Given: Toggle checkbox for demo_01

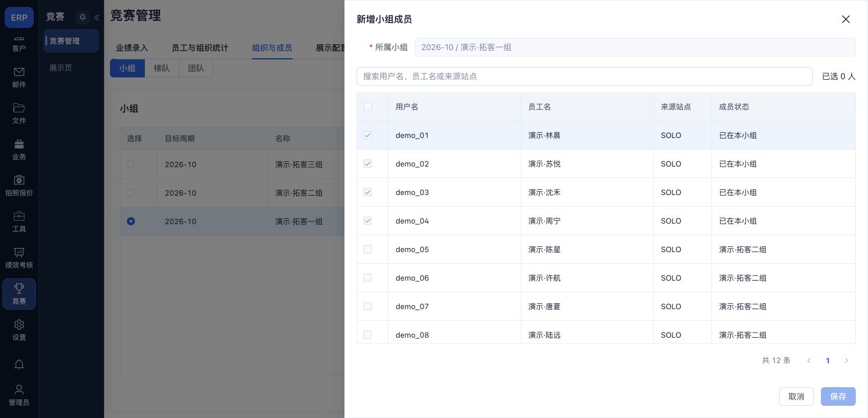Looking at the screenshot, I should pos(368,135).
